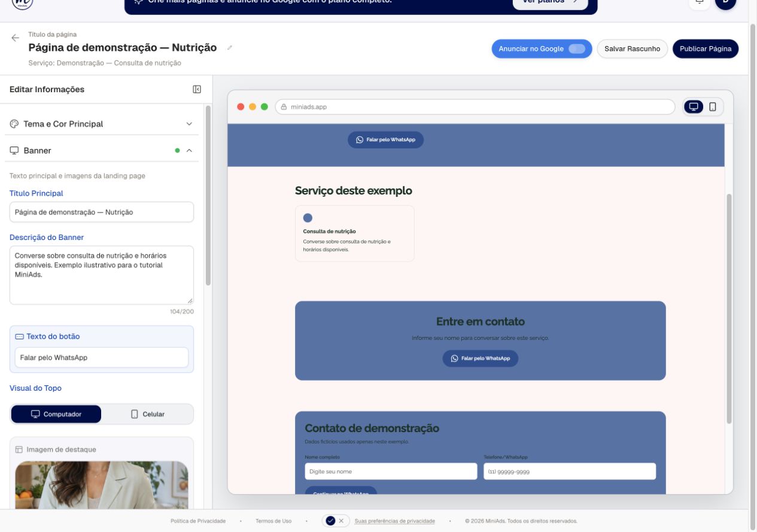
Task: Click the Visual do Topo label
Action: click(35, 388)
